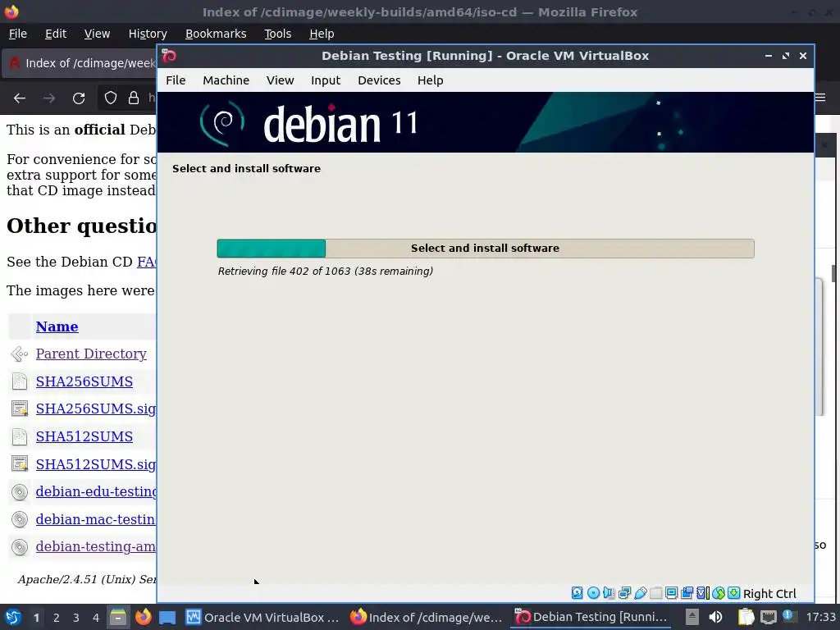This screenshot has height=630, width=840.
Task: Open the File menu in VirtualBox
Action: pos(176,80)
